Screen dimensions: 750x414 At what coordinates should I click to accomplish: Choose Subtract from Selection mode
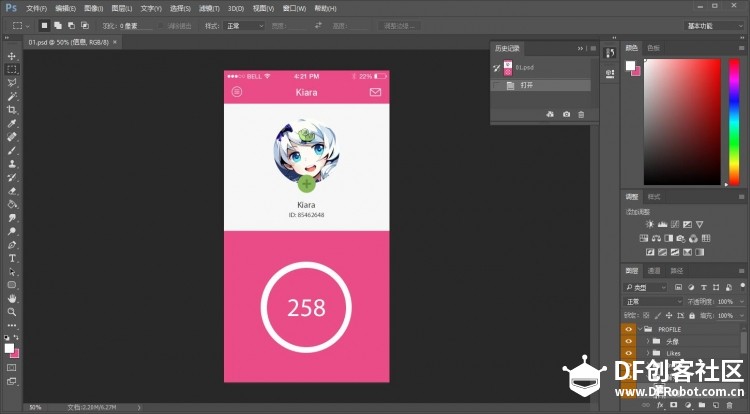click(71, 25)
